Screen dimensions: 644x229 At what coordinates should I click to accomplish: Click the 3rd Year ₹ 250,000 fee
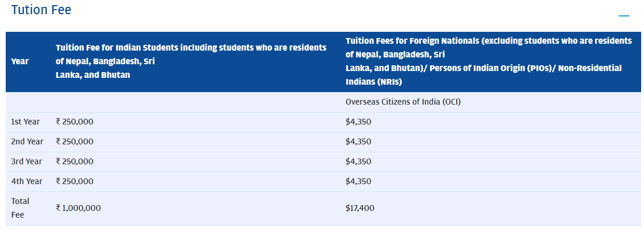(75, 161)
